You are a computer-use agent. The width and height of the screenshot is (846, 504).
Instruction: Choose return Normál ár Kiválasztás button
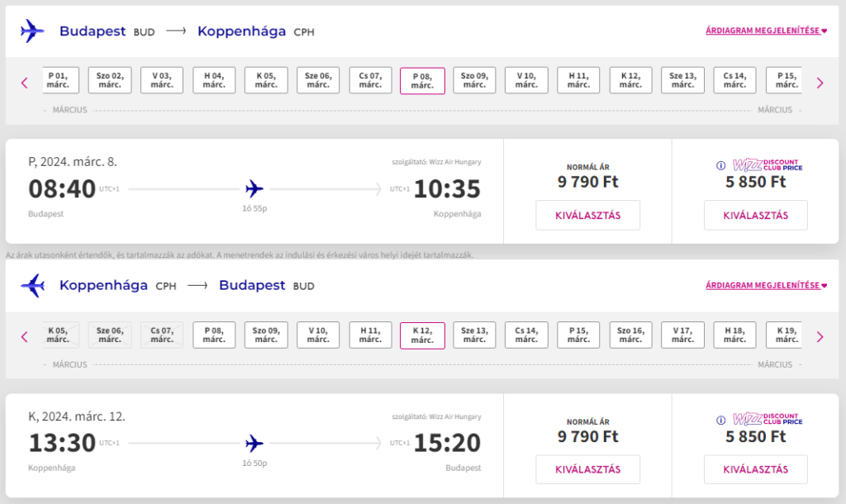587,469
